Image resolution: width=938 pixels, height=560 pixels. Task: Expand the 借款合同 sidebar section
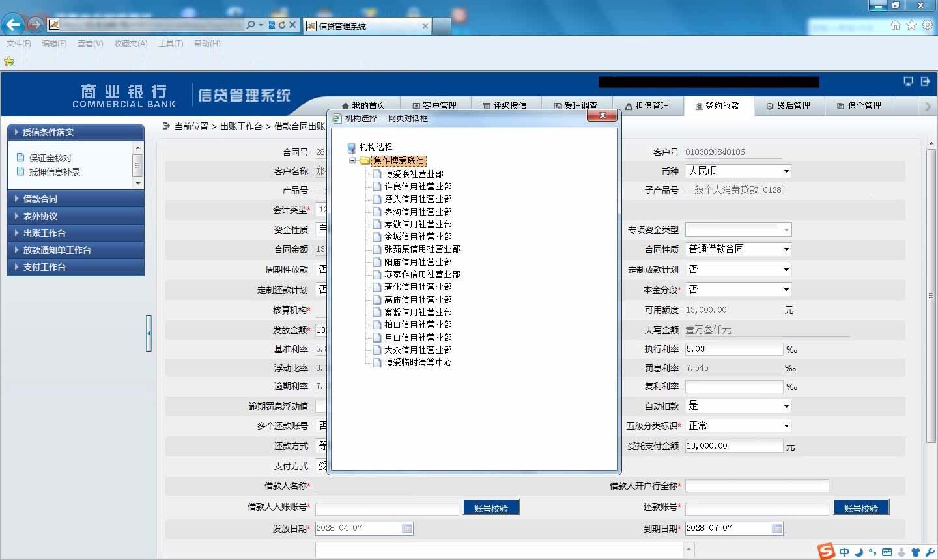[76, 199]
